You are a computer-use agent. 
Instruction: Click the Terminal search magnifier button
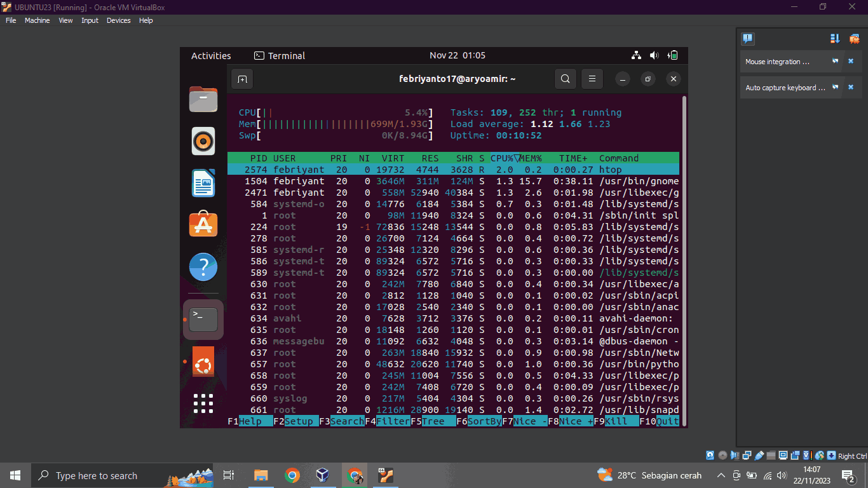[x=566, y=79]
